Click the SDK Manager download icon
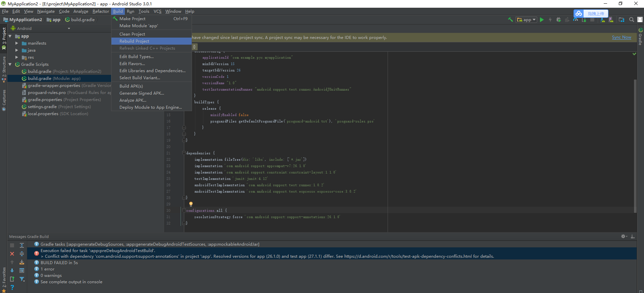The width and height of the screenshot is (644, 293). point(602,20)
